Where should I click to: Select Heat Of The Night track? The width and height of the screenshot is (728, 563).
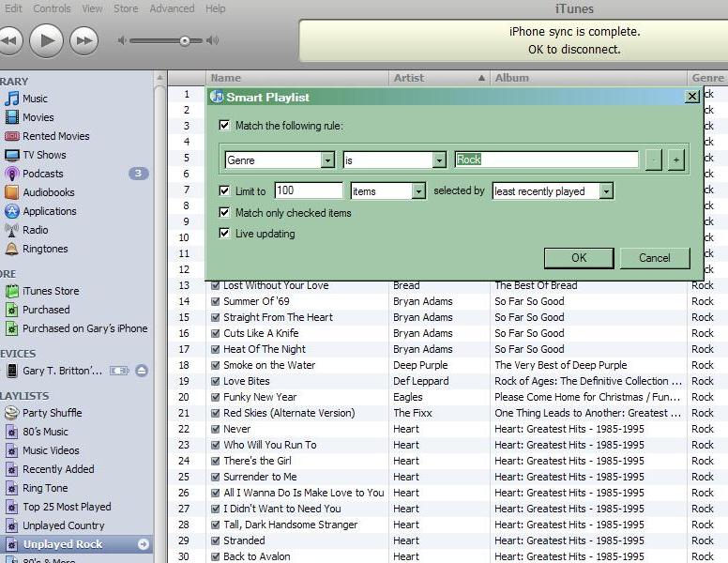(x=265, y=349)
